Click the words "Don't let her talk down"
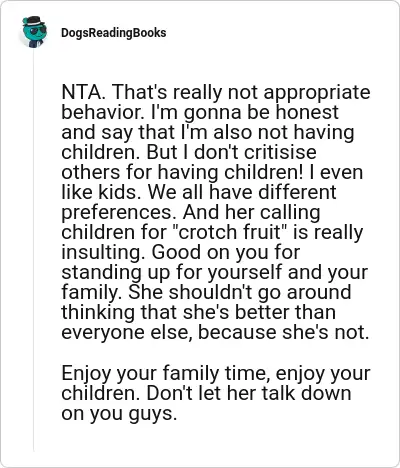 click(249, 393)
